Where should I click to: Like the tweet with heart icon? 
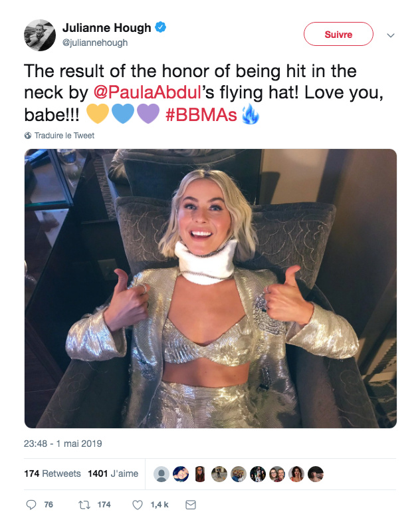[137, 505]
